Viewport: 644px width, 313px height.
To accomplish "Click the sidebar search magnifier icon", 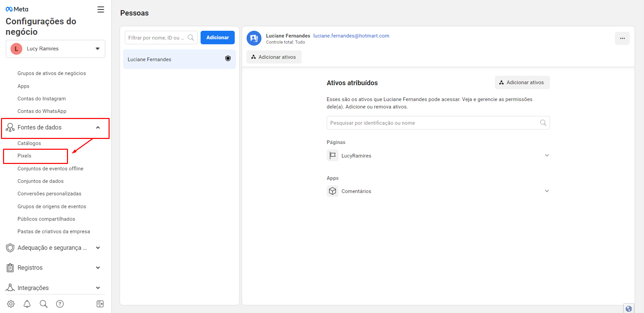I will (44, 304).
